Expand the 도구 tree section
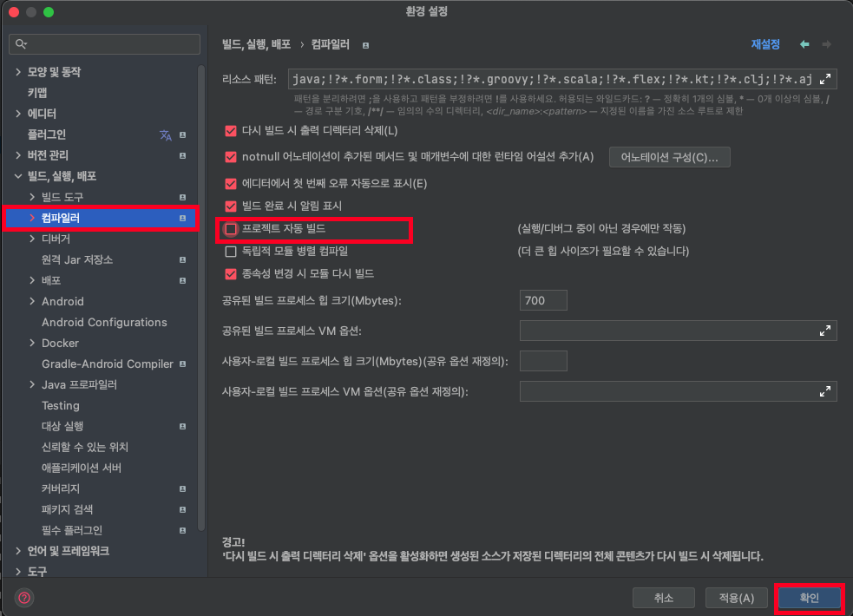The width and height of the screenshot is (853, 616). (x=17, y=571)
